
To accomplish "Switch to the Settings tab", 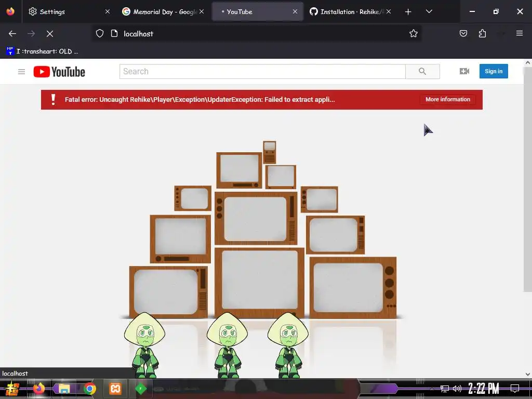I will coord(68,11).
